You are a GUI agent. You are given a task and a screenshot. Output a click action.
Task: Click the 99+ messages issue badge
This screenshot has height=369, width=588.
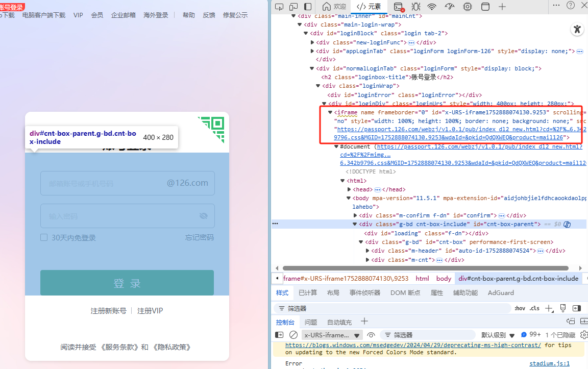(x=531, y=334)
